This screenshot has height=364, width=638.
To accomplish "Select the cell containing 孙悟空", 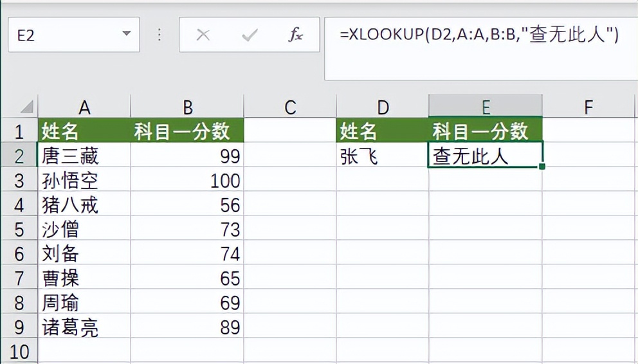I will (x=84, y=179).
